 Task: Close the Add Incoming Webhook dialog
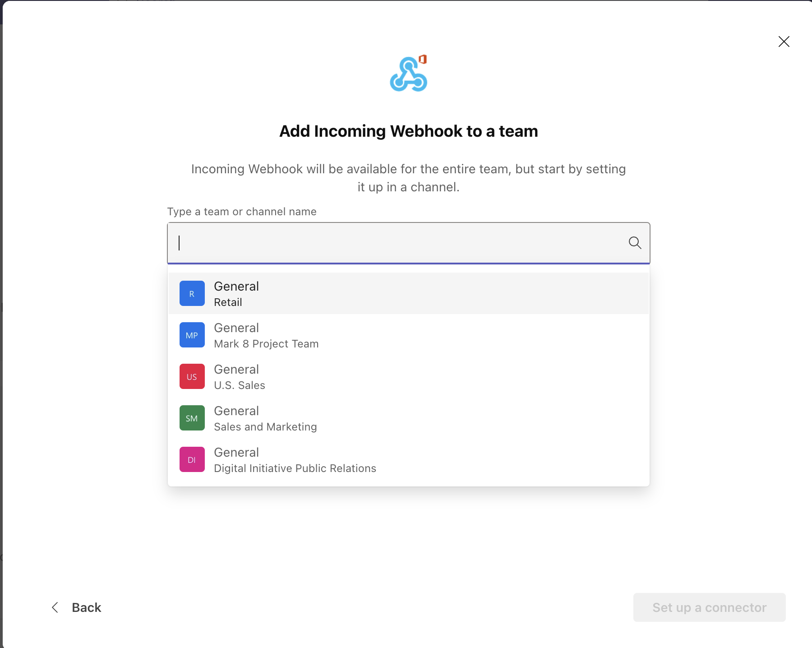784,42
